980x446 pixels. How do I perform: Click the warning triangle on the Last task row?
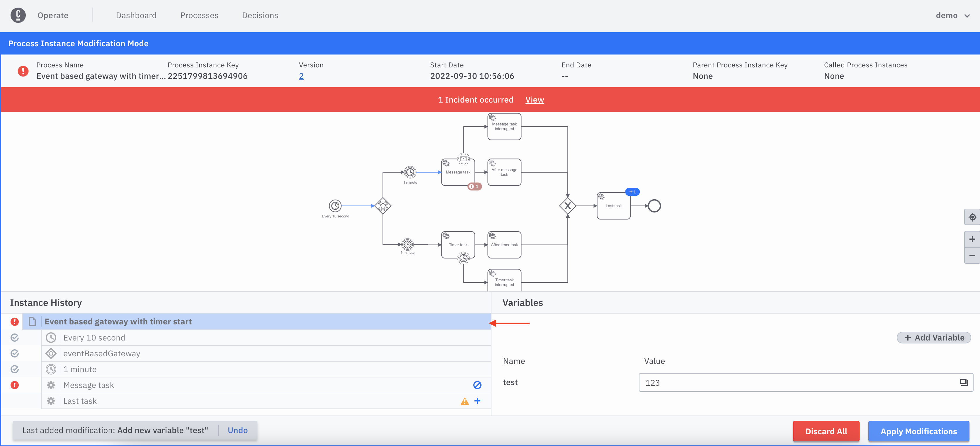click(x=465, y=401)
